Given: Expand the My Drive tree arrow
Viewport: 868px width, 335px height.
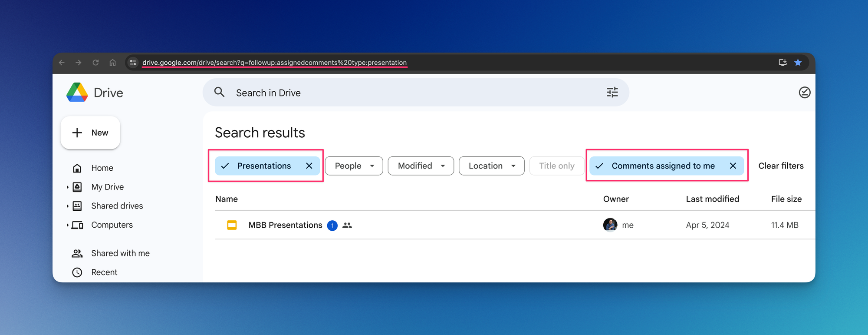Looking at the screenshot, I should (68, 187).
